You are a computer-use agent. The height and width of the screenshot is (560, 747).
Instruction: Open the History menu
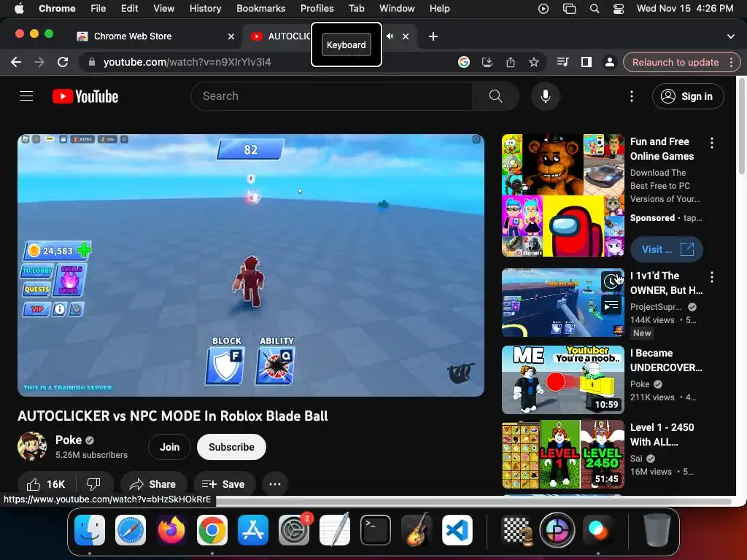click(205, 9)
